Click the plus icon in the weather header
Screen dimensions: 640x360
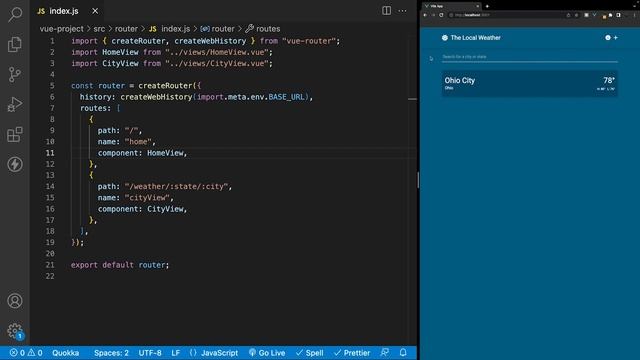616,38
